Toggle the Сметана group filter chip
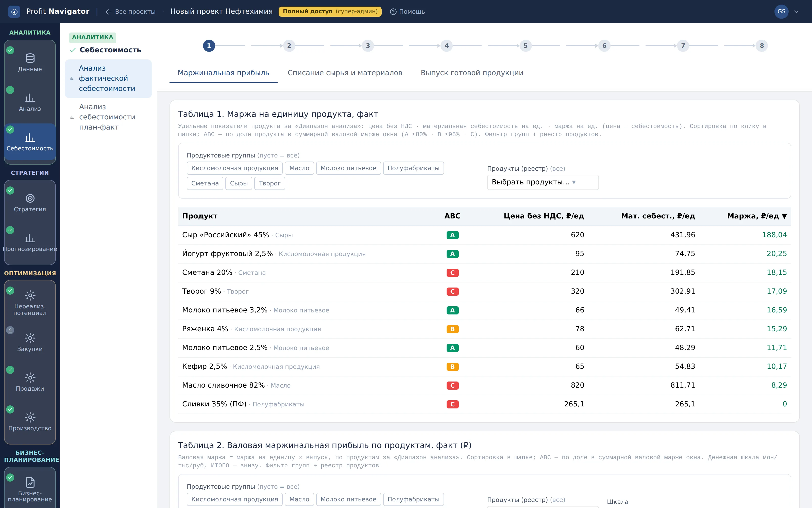 point(205,183)
